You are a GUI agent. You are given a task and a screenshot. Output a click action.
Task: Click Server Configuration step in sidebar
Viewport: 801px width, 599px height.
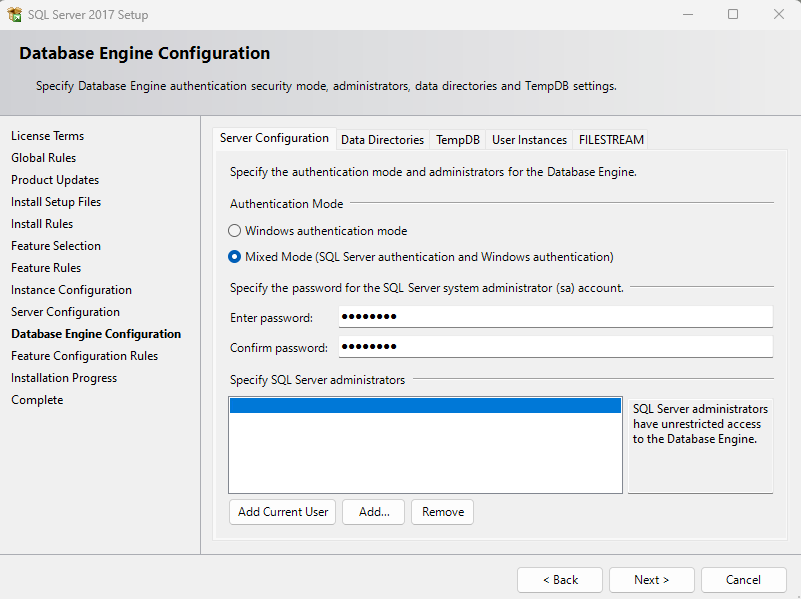[65, 312]
